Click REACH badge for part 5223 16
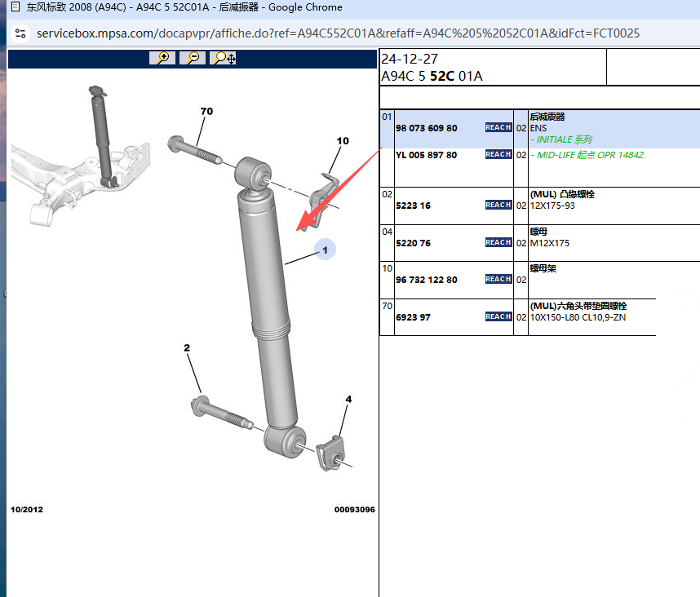Screen dimensions: 700x597 (x=498, y=205)
